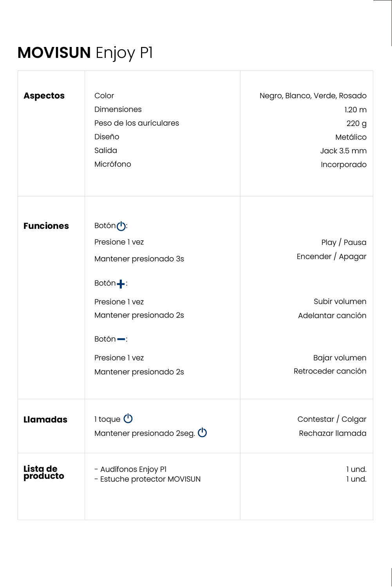Click 'Audífonos Enjoy P1' list item
Screen dimensions: 392x588
point(133,469)
